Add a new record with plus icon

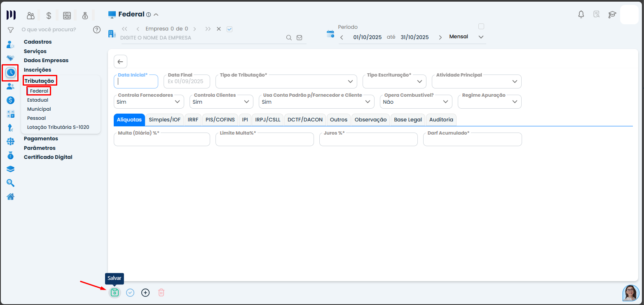[145, 293]
